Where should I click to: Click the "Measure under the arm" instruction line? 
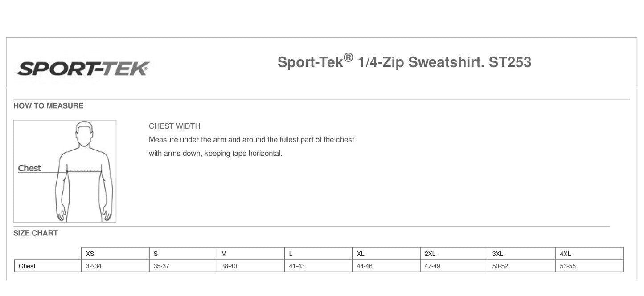tap(251, 140)
